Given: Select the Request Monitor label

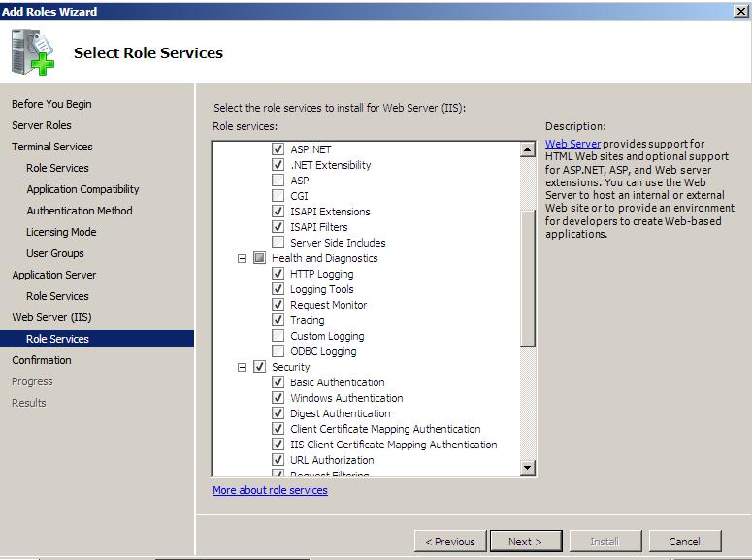Looking at the screenshot, I should point(329,305).
